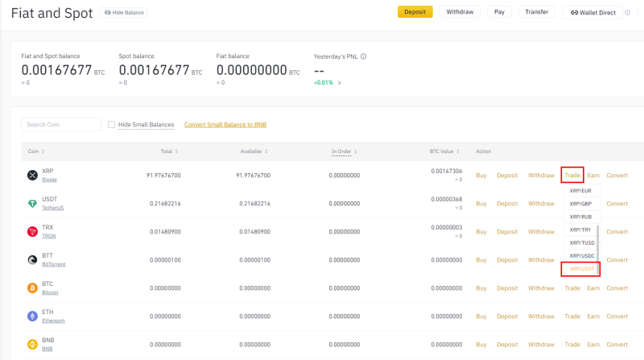Select XRP/USDC trading pair

581,255
